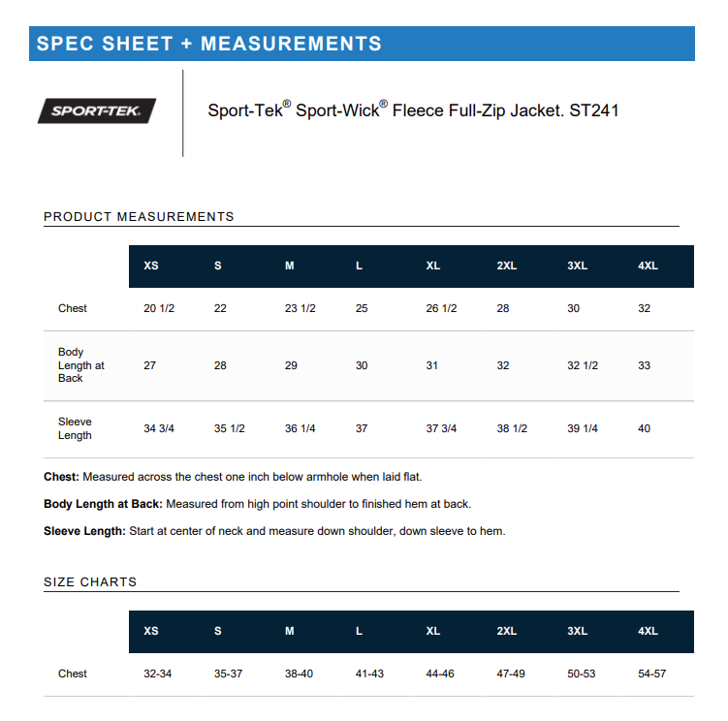The height and width of the screenshot is (721, 728).
Task: Click the 32 1/2 body length value
Action: pyautogui.click(x=583, y=365)
